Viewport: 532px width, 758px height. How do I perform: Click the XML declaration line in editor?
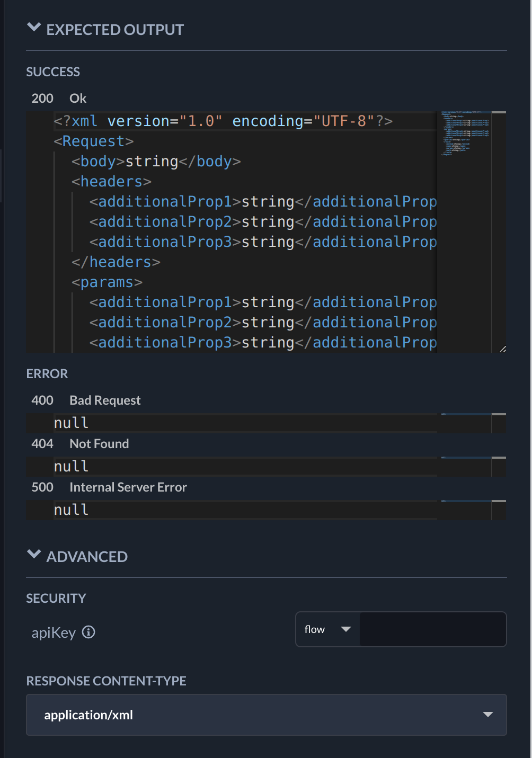pyautogui.click(x=223, y=121)
